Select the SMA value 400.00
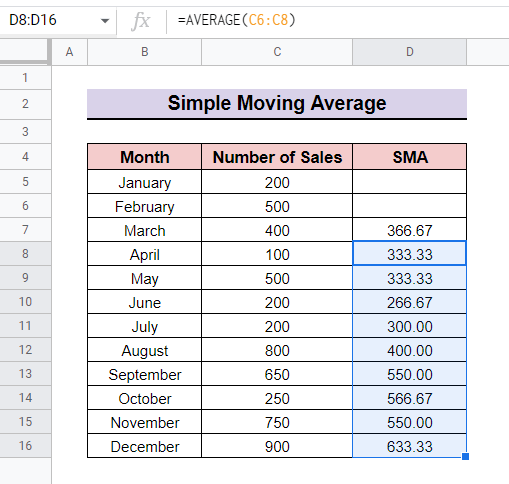 pyautogui.click(x=409, y=350)
